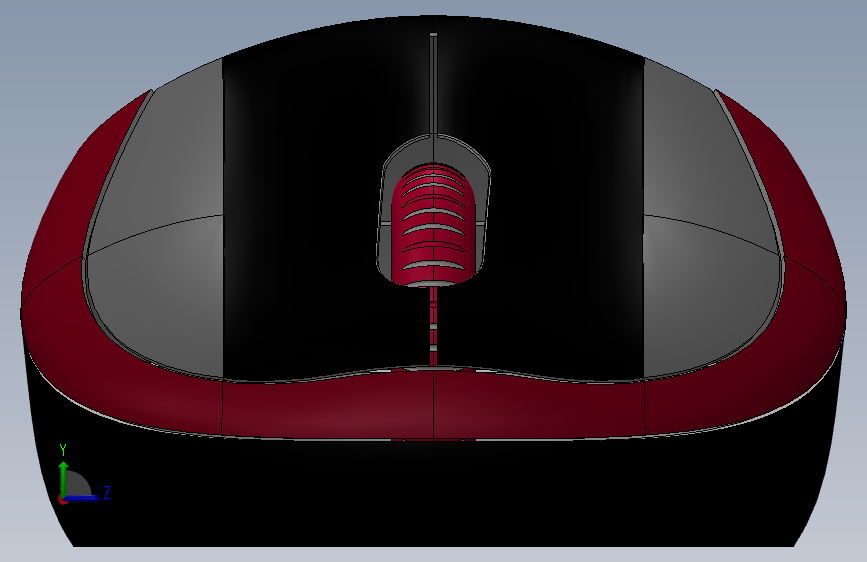
Task: Click the red X axis origin dot of the triad
Action: (62, 499)
